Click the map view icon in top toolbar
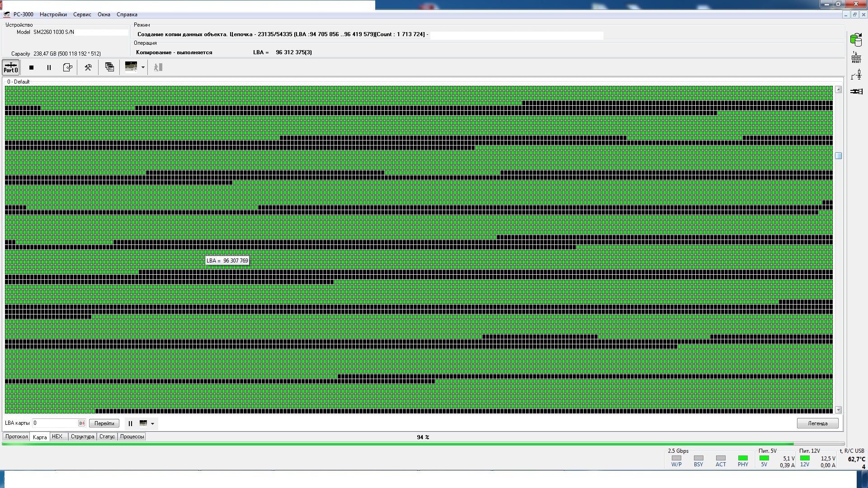This screenshot has width=868, height=488. tap(131, 67)
